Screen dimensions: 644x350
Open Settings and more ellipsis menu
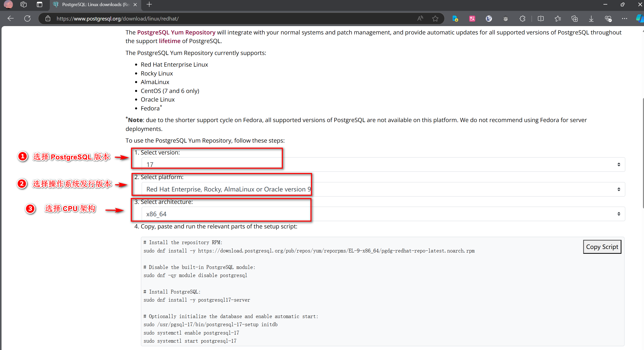624,18
